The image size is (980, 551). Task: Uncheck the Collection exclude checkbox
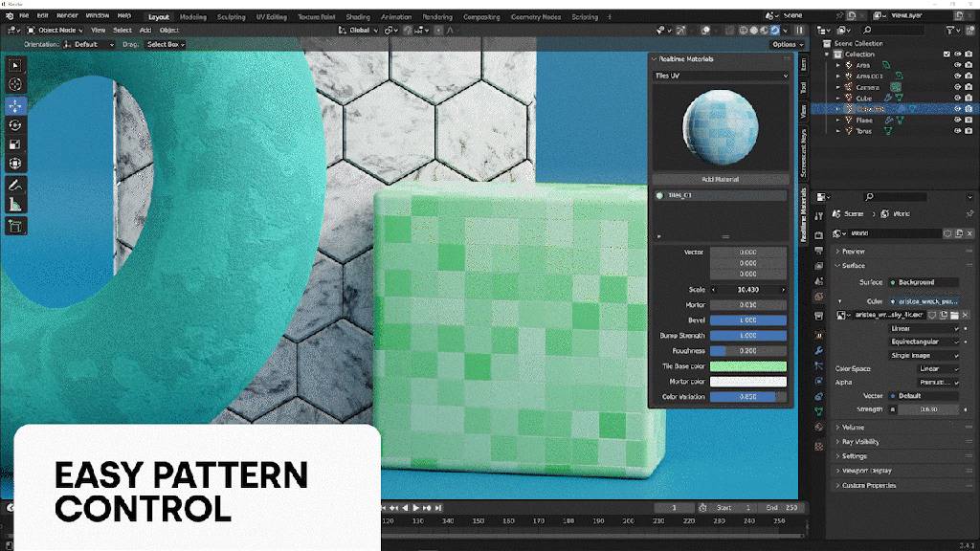click(x=947, y=55)
